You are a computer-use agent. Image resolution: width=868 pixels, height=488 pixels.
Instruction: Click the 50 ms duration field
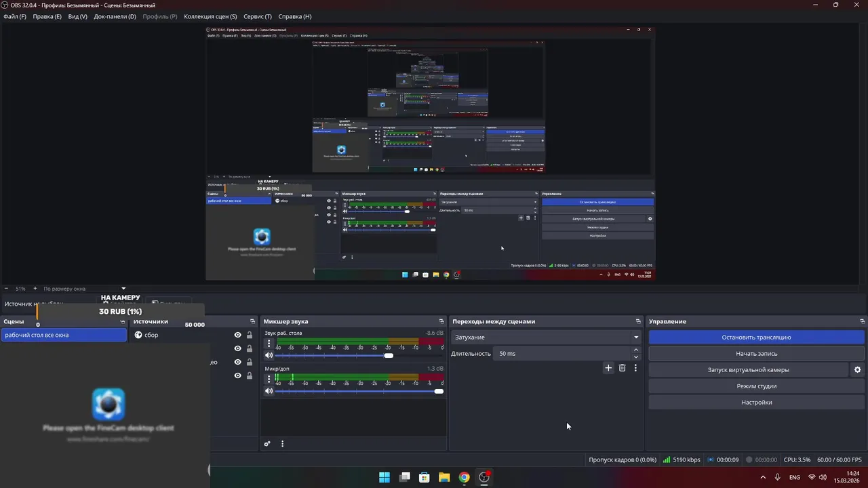point(563,354)
